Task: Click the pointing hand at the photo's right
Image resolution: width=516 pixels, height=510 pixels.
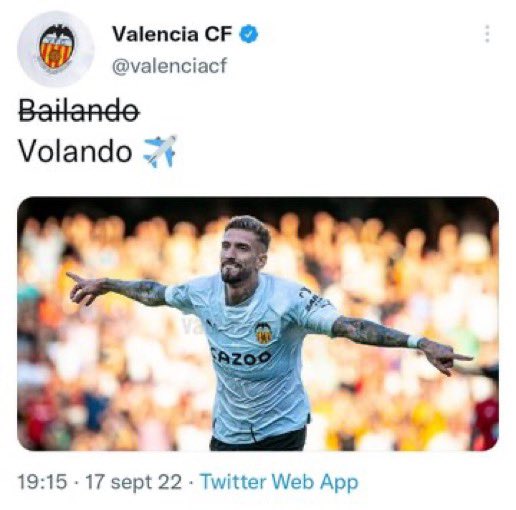Action: 444,357
